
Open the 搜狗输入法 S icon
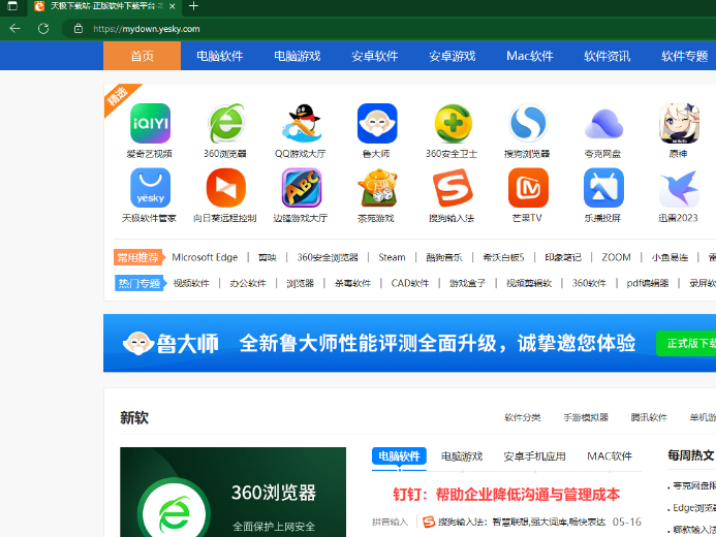(x=452, y=188)
